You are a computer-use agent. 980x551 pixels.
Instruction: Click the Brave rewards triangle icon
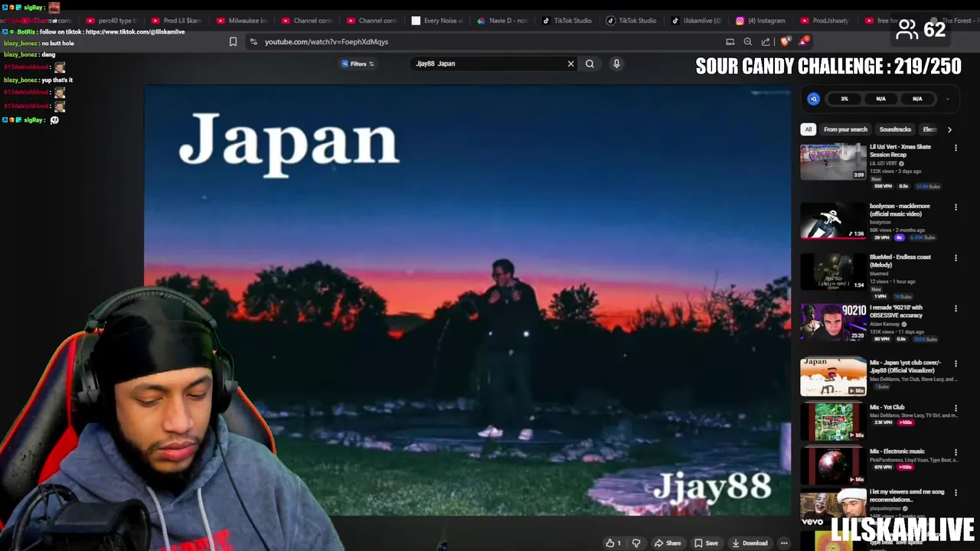tap(803, 41)
